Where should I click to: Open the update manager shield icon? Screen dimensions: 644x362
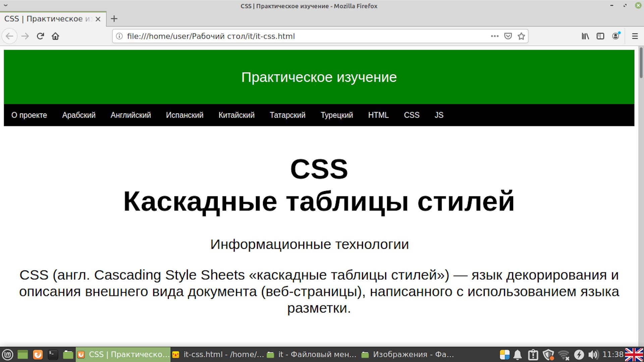(548, 355)
